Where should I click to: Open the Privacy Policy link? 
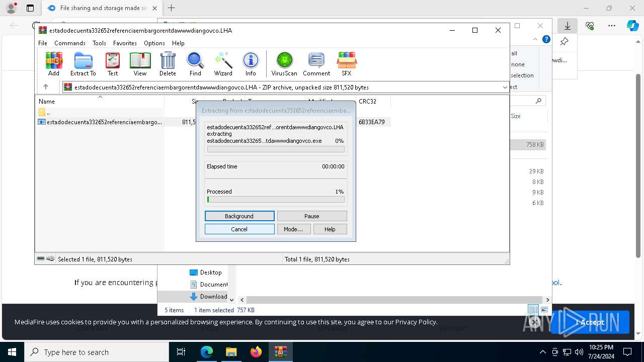[x=416, y=322]
